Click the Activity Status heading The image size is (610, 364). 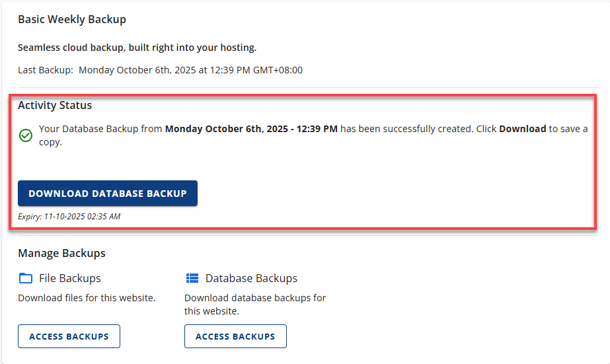coord(55,105)
